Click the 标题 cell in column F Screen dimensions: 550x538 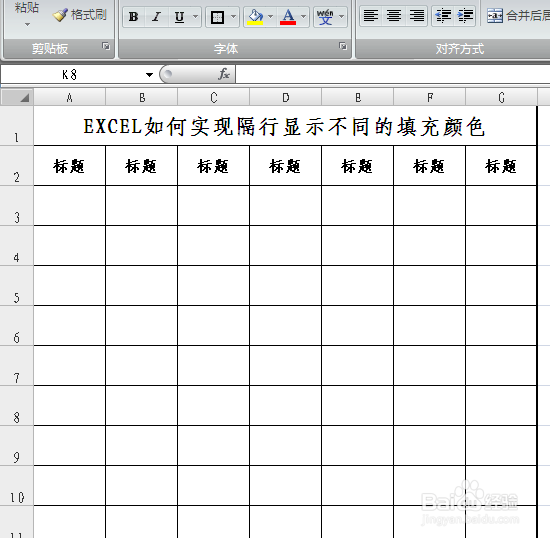coord(430,166)
